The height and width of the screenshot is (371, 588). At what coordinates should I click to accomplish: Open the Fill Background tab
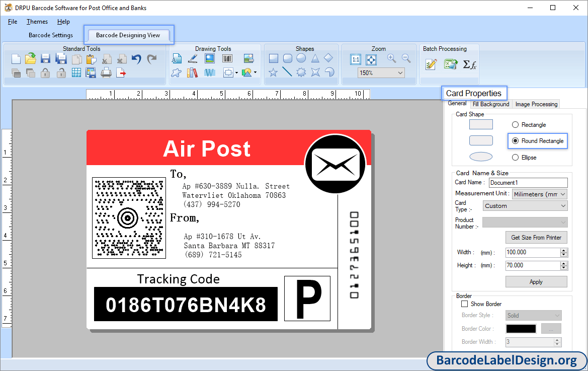coord(491,104)
